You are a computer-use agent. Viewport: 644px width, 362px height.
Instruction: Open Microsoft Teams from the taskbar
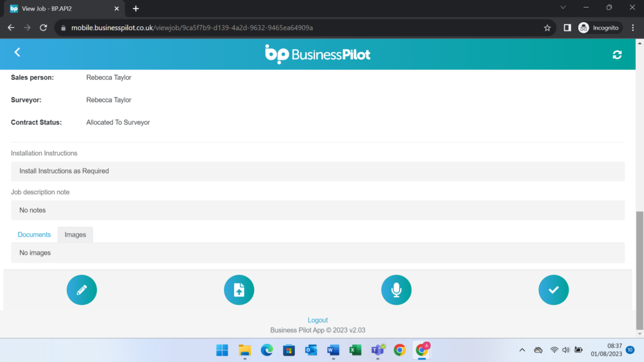pyautogui.click(x=377, y=350)
